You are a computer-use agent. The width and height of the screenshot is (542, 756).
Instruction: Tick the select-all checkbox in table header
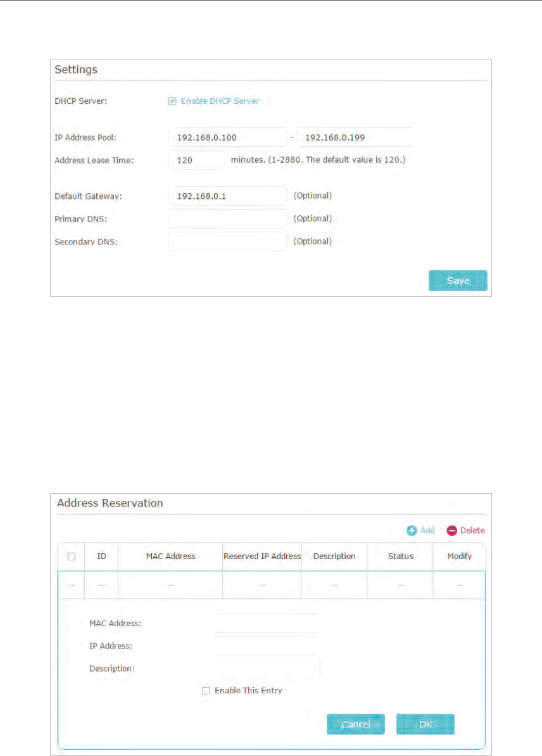(x=72, y=557)
